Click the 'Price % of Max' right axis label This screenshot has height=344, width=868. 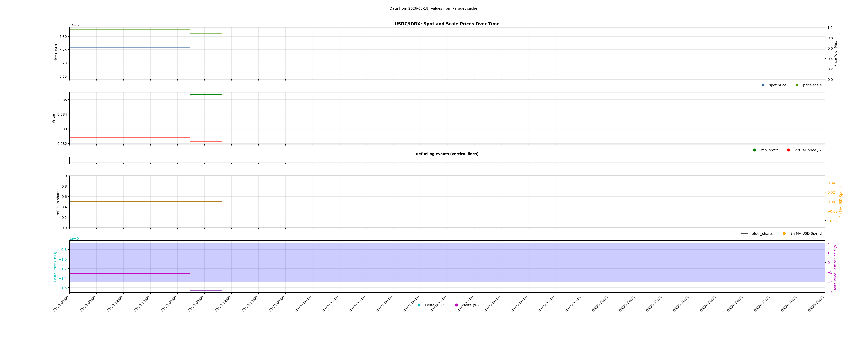click(836, 53)
